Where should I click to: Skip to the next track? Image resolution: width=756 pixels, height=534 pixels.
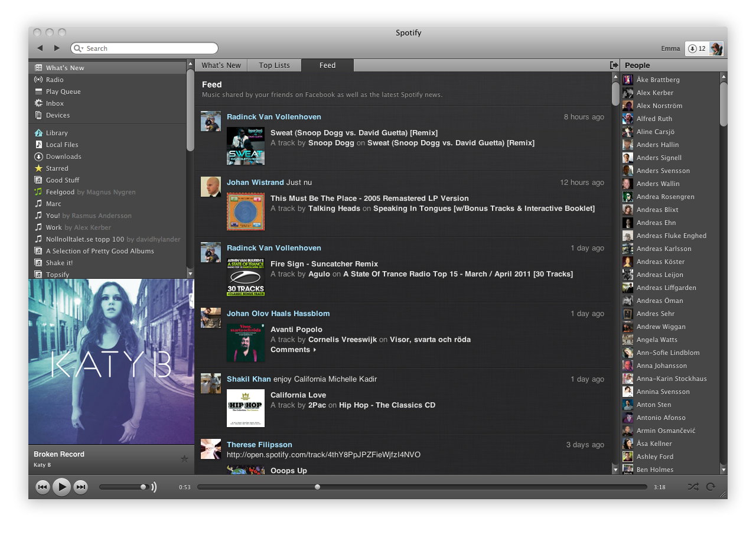(81, 487)
